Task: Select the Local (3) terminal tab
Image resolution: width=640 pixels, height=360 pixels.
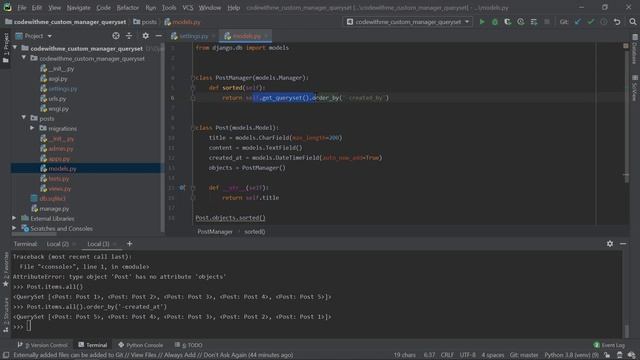Action: (x=98, y=244)
